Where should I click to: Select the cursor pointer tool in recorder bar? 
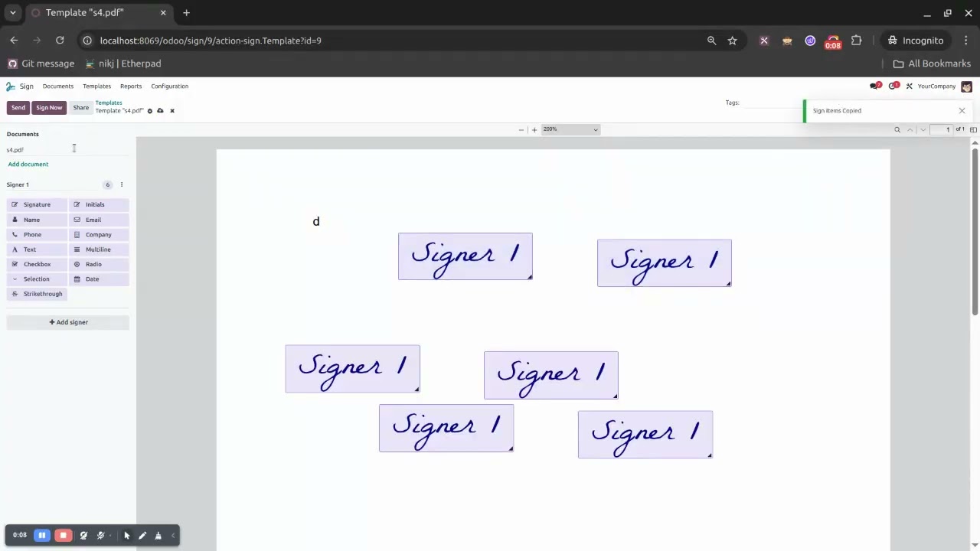click(x=127, y=536)
